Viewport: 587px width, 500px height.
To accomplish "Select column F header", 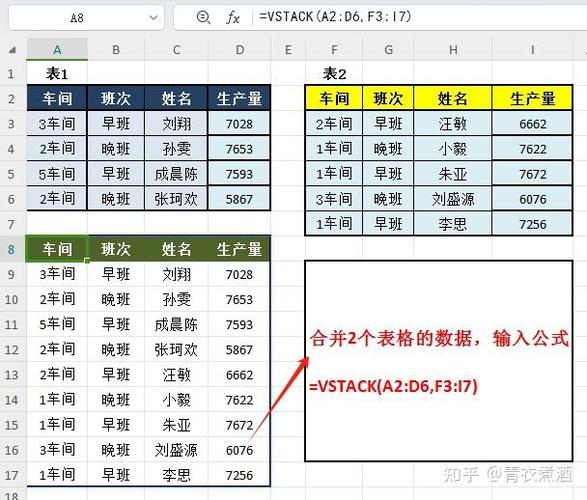I will pyautogui.click(x=334, y=49).
